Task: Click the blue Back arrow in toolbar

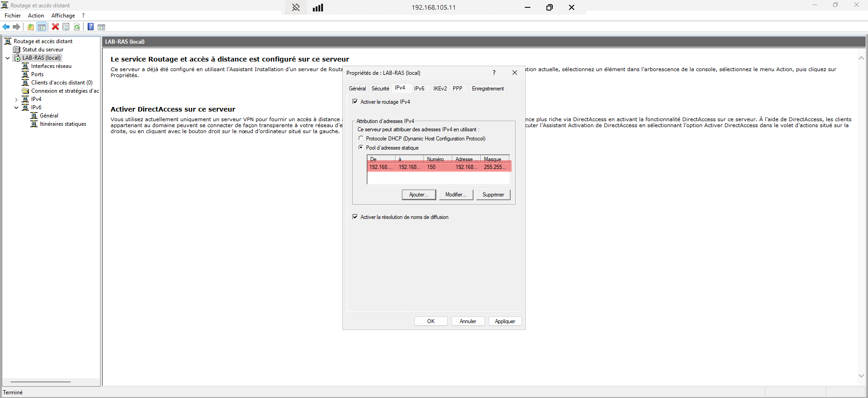Action: pyautogui.click(x=6, y=27)
